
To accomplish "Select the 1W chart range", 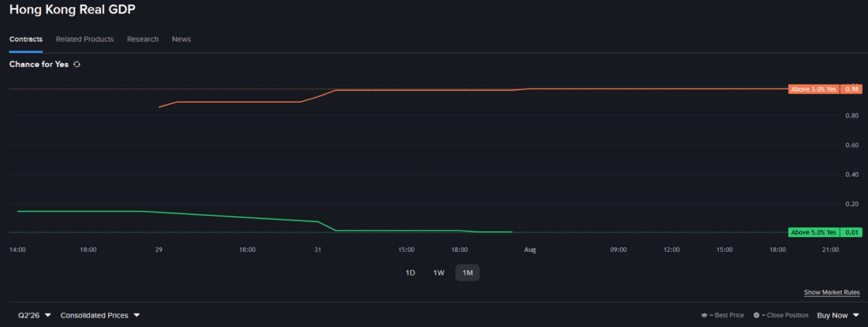I will point(439,272).
